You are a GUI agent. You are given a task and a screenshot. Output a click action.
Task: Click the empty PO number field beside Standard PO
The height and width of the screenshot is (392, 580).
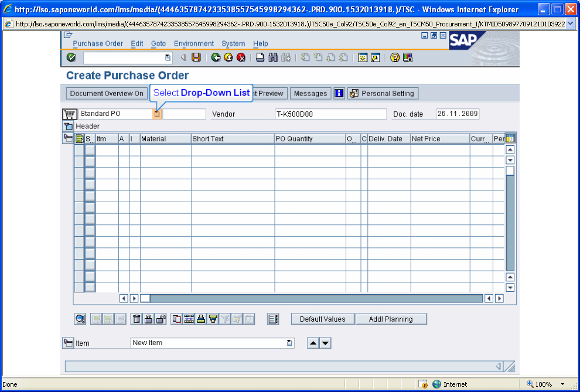click(184, 114)
